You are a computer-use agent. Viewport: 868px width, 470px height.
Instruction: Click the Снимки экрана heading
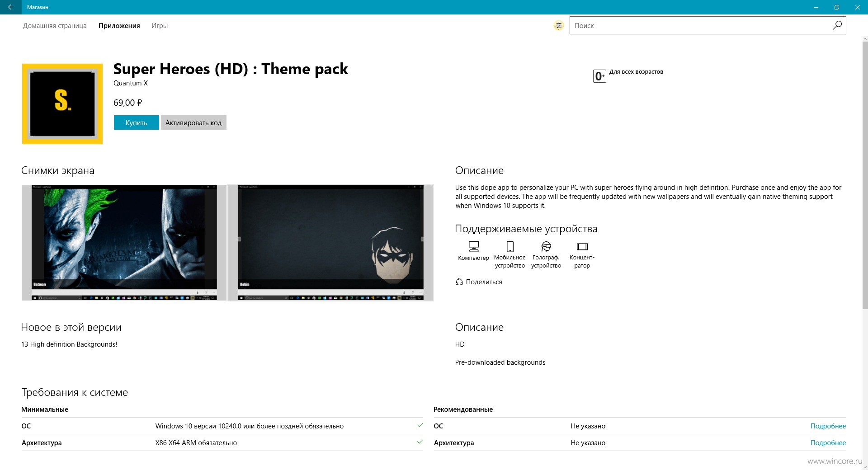[58, 170]
